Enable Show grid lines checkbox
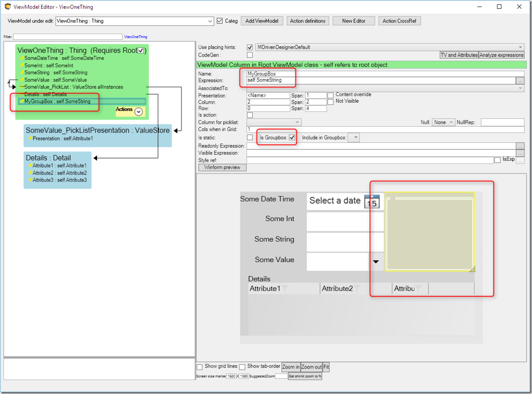Image resolution: width=532 pixels, height=394 pixels. tap(199, 367)
